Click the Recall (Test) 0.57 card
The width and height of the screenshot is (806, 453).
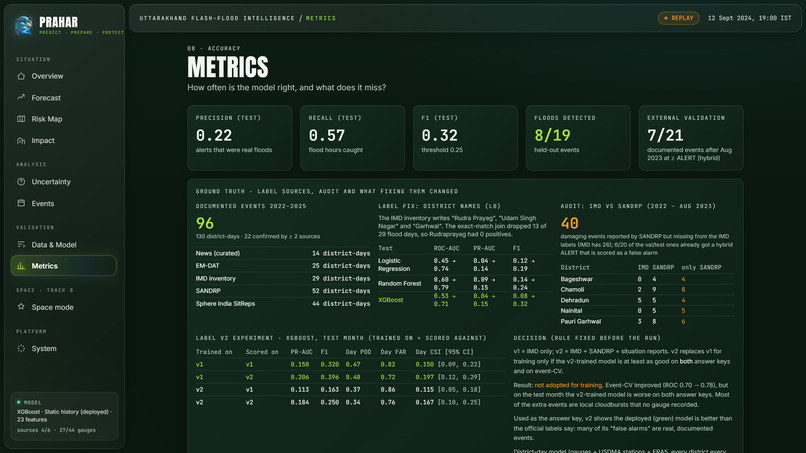tap(353, 138)
